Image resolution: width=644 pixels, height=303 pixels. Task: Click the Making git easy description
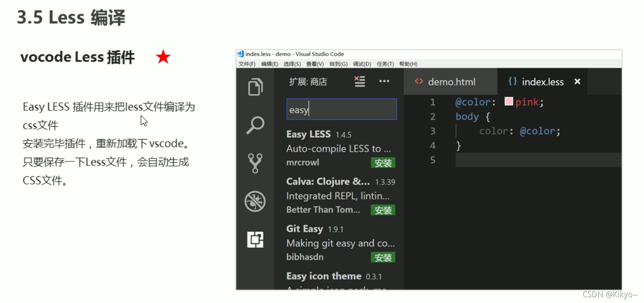point(341,243)
